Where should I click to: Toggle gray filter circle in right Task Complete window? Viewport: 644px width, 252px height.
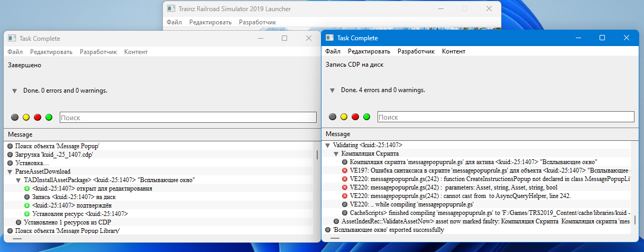332,116
